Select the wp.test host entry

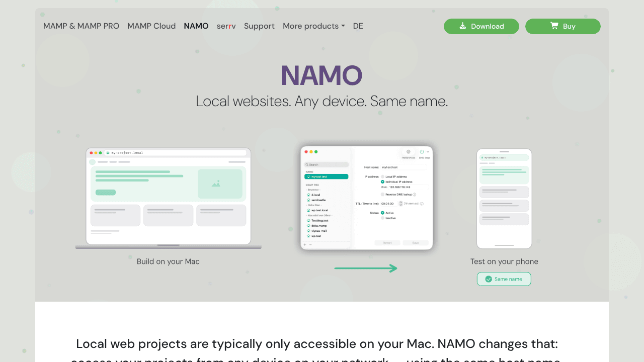(316, 236)
